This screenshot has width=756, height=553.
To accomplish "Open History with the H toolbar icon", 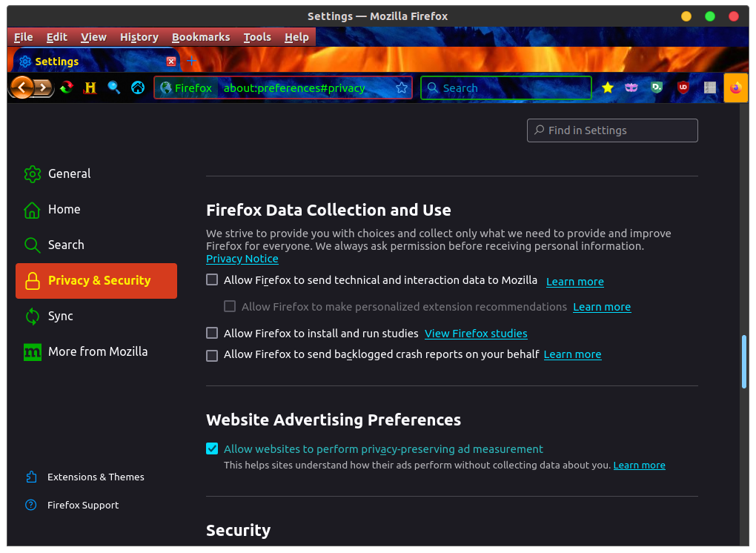I will (x=90, y=87).
